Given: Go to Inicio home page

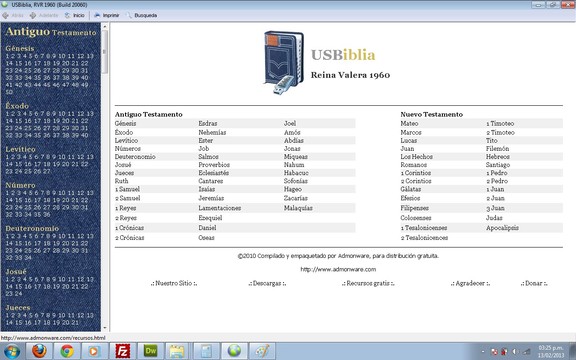Looking at the screenshot, I should click(x=75, y=15).
